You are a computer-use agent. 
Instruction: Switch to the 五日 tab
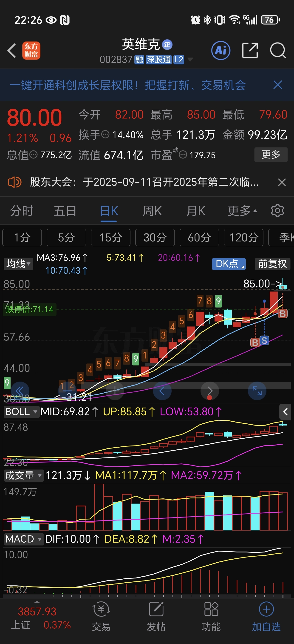tap(65, 211)
